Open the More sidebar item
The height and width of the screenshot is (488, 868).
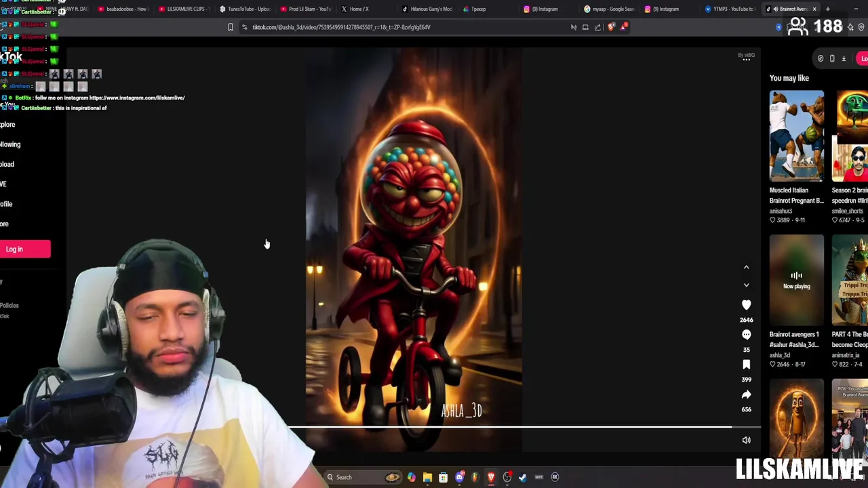tap(4, 224)
